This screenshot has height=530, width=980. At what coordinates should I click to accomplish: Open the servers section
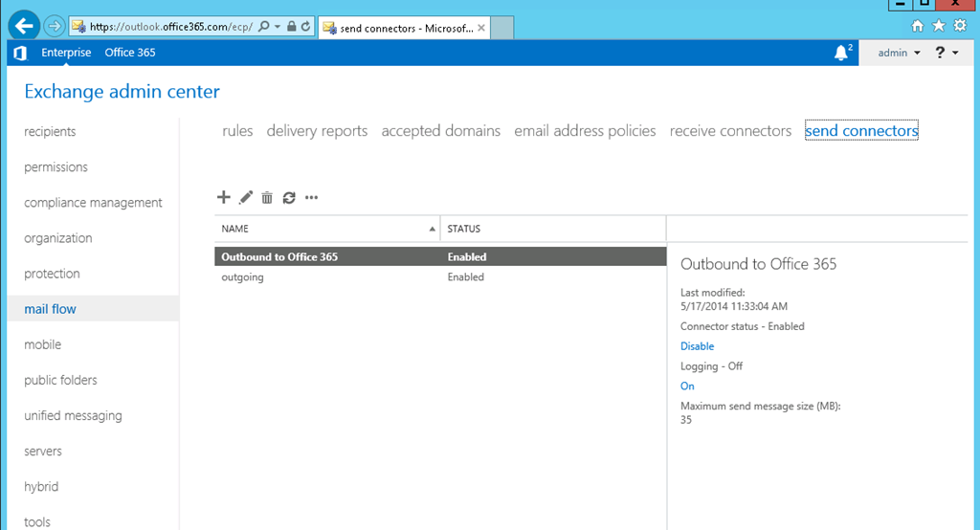pyautogui.click(x=43, y=452)
